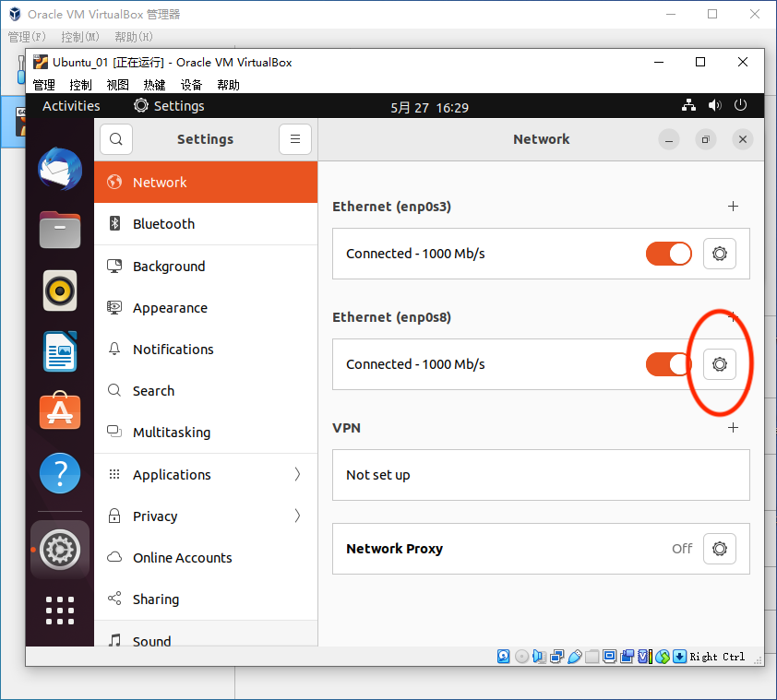Open enp0s8 Ethernet gear settings
This screenshot has width=777, height=700.
720,364
